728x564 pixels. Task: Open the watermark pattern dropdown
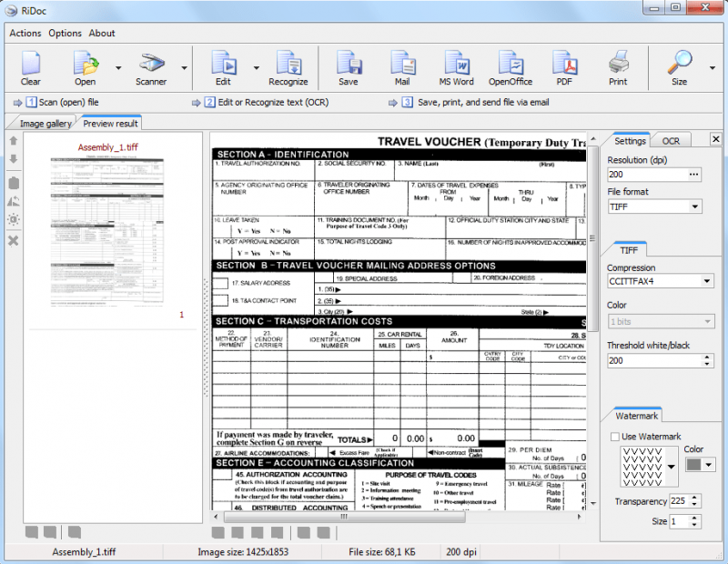672,467
